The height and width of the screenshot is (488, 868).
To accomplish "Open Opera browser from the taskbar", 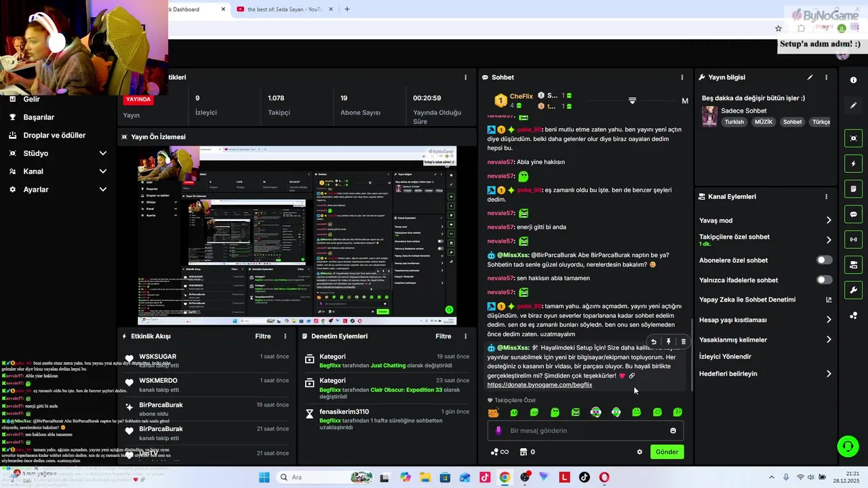I will click(x=604, y=477).
